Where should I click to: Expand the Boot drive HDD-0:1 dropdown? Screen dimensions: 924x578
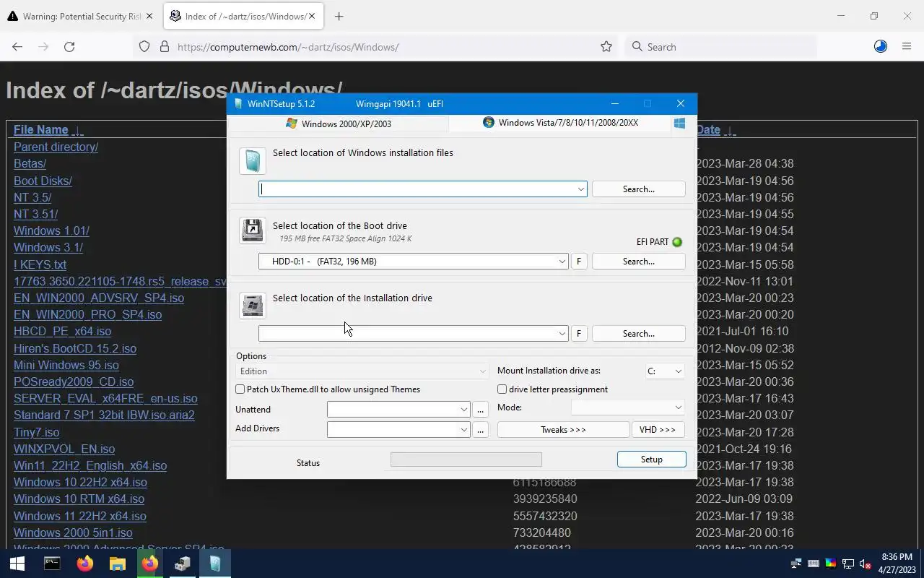pos(562,262)
